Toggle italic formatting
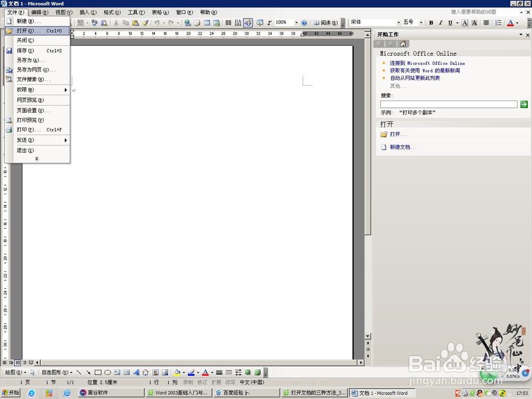The image size is (532, 399). click(439, 23)
